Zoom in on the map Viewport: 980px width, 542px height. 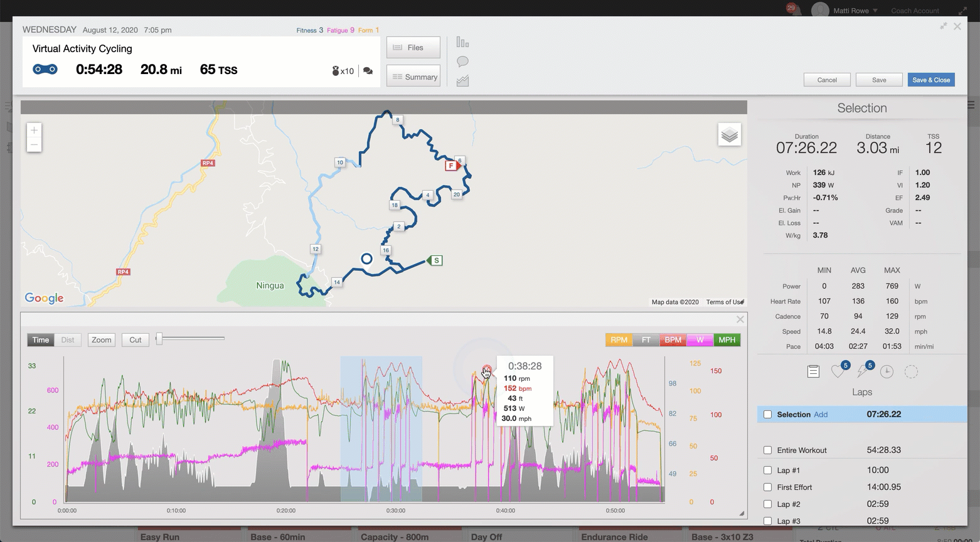pyautogui.click(x=34, y=130)
